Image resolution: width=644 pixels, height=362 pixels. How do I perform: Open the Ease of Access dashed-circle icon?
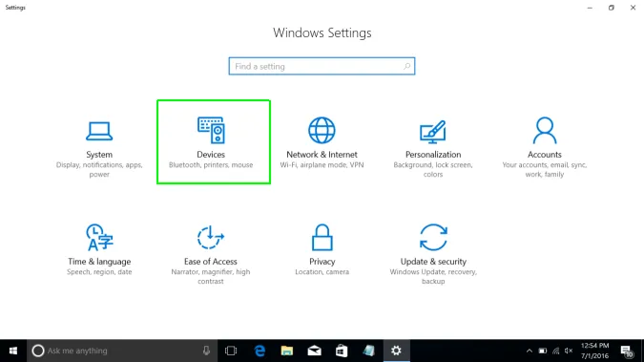pyautogui.click(x=211, y=238)
